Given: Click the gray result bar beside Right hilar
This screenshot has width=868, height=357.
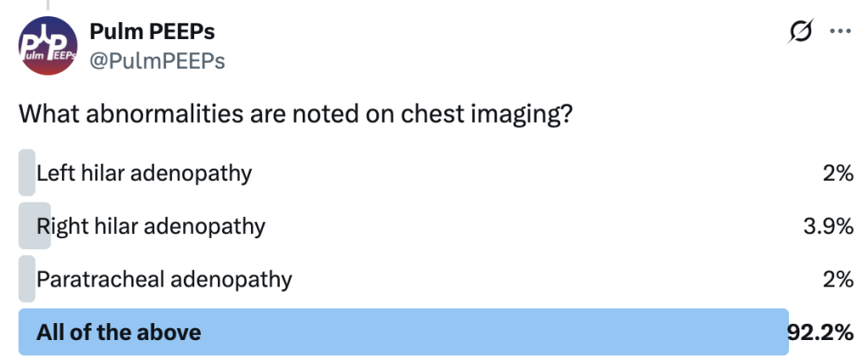Looking at the screenshot, I should tap(34, 226).
